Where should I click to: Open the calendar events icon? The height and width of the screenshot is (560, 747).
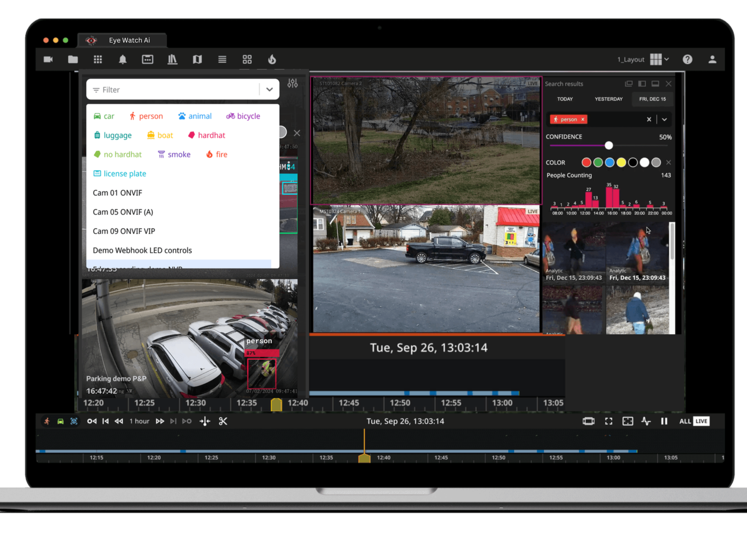click(148, 59)
